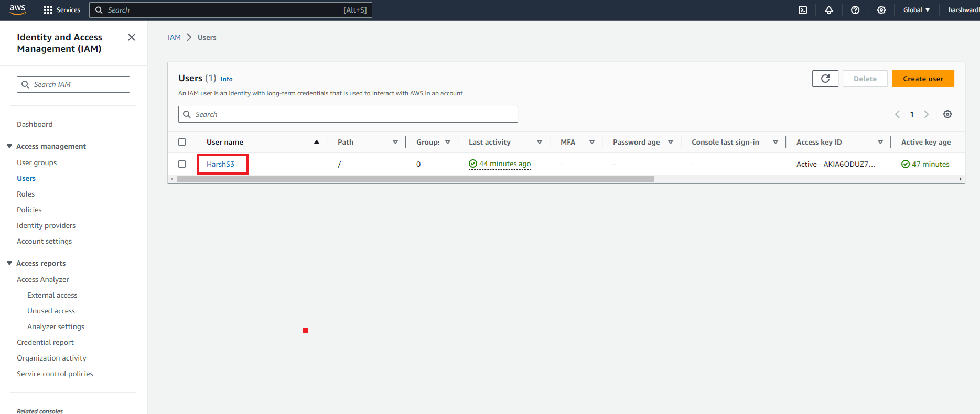The height and width of the screenshot is (414, 980).
Task: Collapse the Access management section
Action: coord(9,146)
